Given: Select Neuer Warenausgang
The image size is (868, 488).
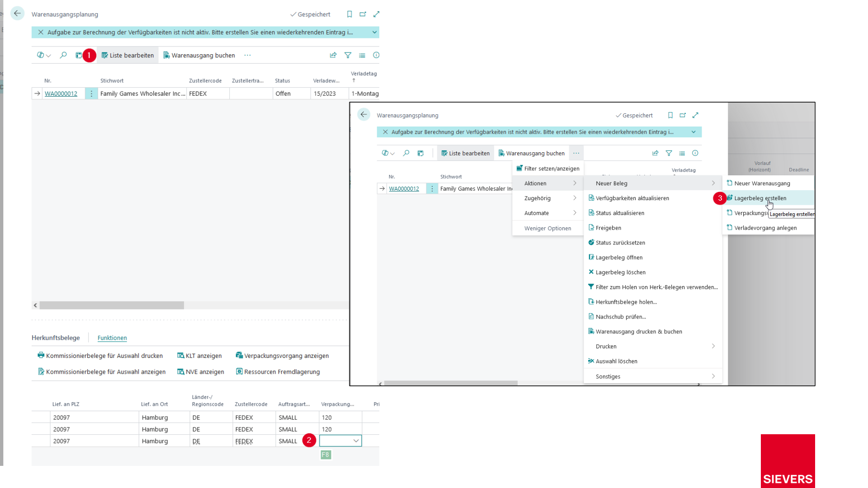Looking at the screenshot, I should [769, 183].
